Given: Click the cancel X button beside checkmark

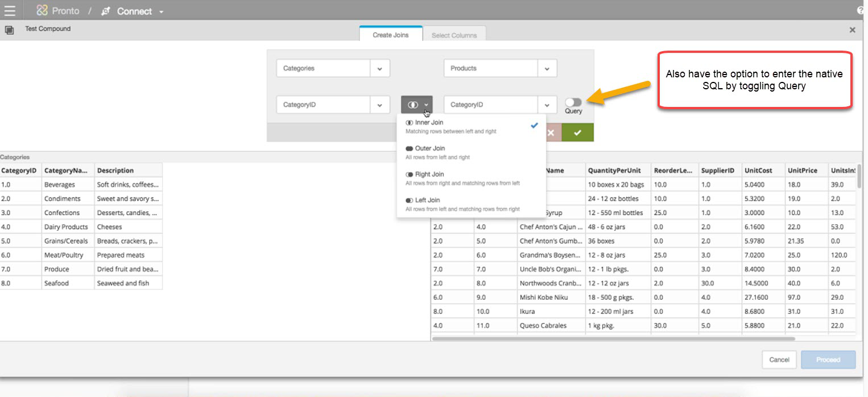Looking at the screenshot, I should point(551,133).
